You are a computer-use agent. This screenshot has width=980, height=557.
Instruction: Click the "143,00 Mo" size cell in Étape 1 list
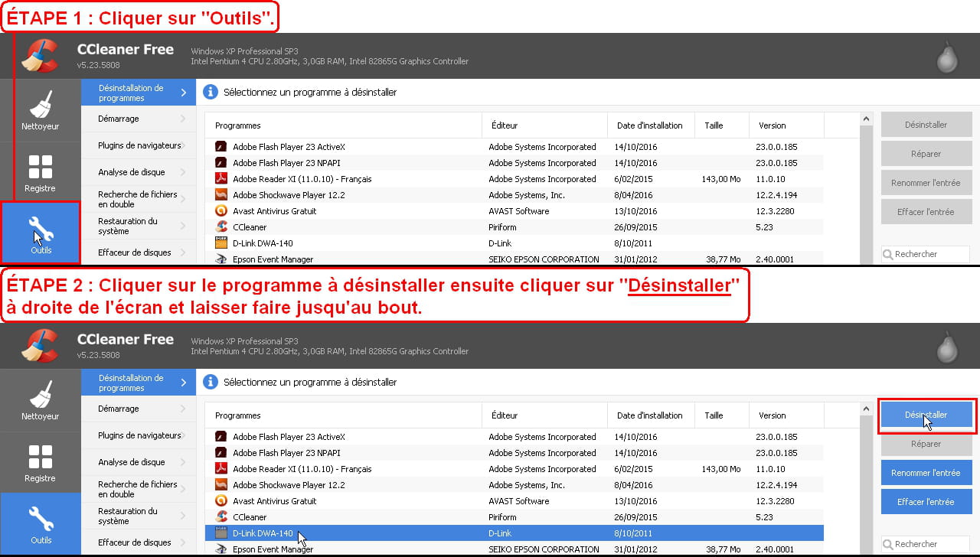720,179
